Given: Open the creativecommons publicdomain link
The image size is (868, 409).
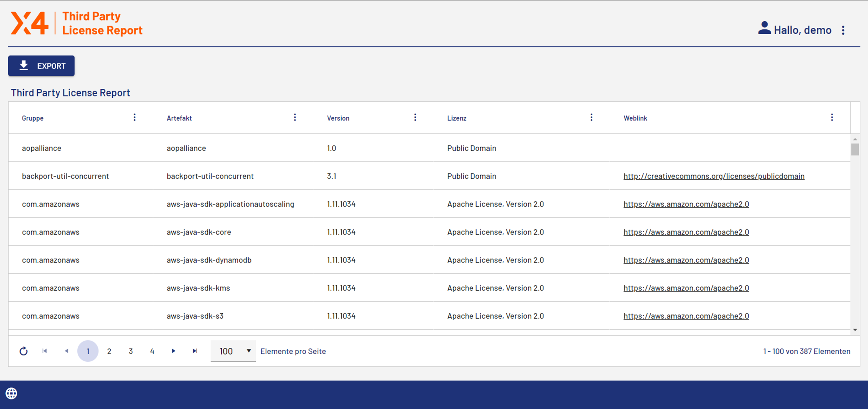Looking at the screenshot, I should click(714, 176).
